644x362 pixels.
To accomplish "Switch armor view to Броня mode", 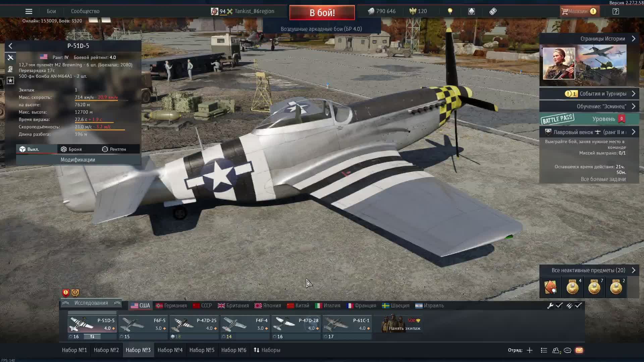I will (x=71, y=149).
